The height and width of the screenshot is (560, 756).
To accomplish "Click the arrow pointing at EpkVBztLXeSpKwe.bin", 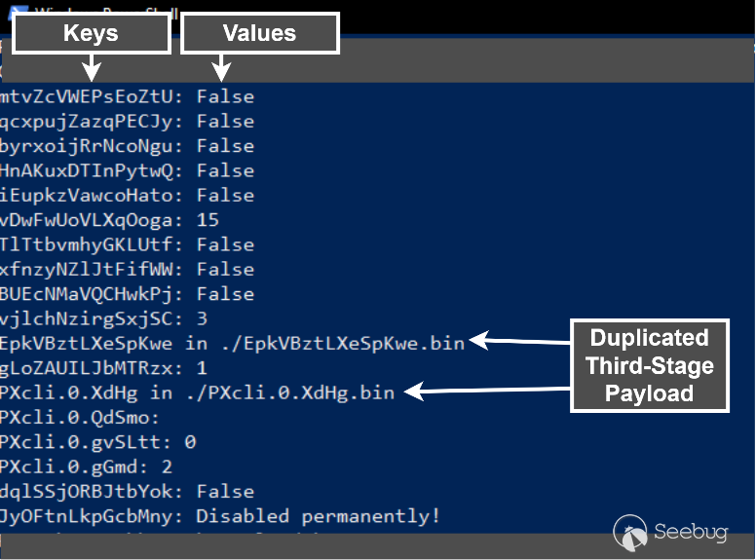I will pyautogui.click(x=526, y=342).
